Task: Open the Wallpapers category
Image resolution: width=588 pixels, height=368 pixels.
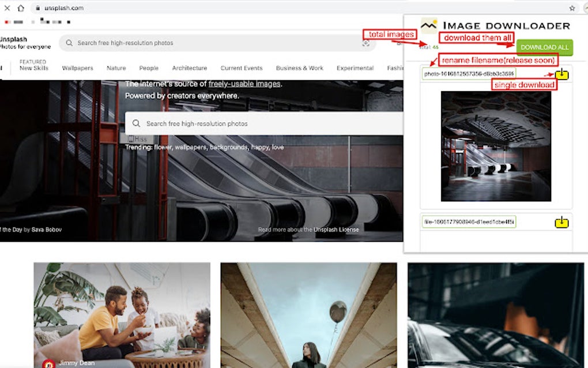Action: point(77,67)
